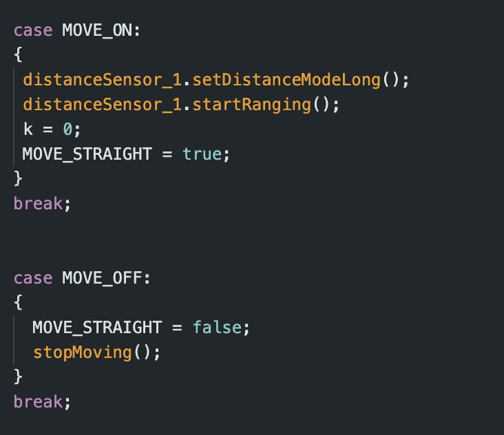
Task: Click break after the MOVE_ON block
Action: point(38,203)
